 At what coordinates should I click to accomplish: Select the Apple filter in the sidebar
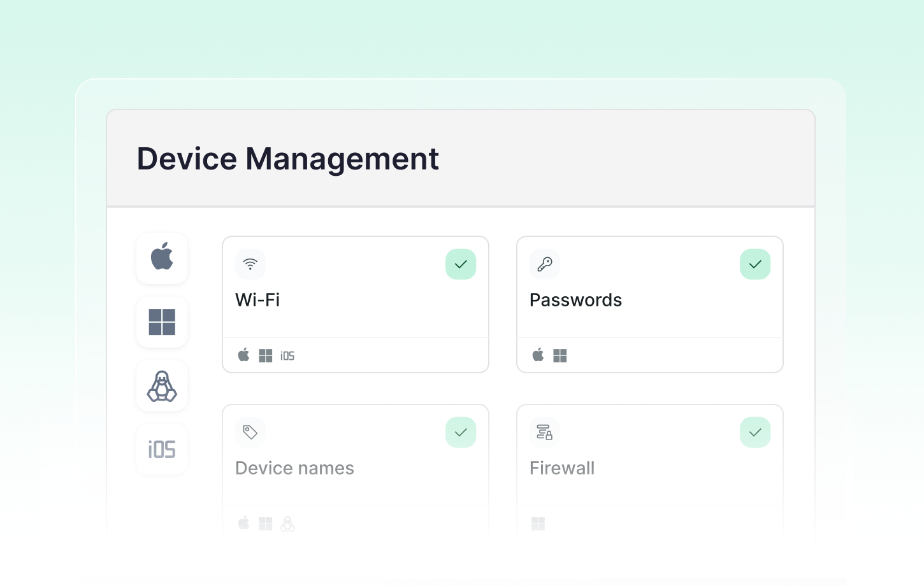pyautogui.click(x=162, y=258)
